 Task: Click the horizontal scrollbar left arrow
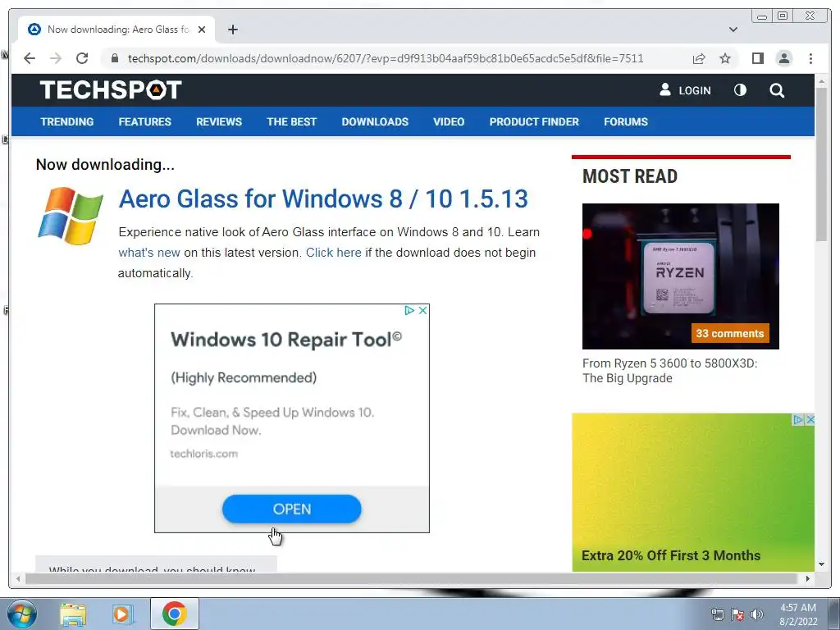click(x=18, y=578)
